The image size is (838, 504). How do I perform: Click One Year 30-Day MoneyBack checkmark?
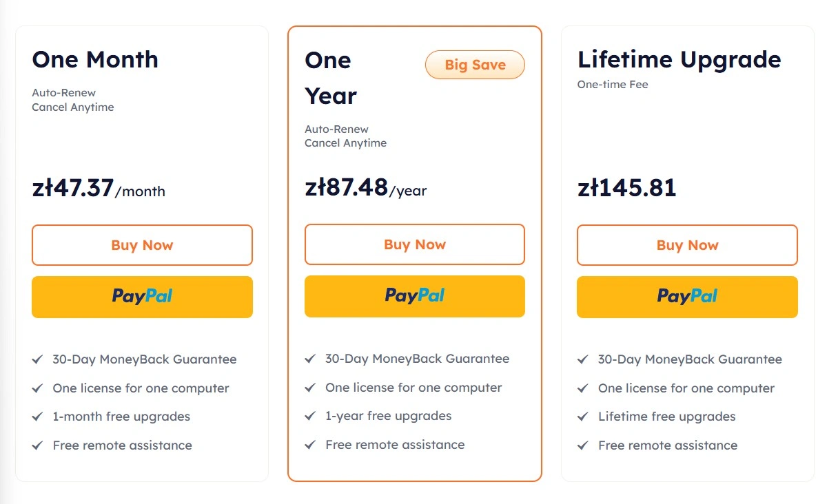310,359
